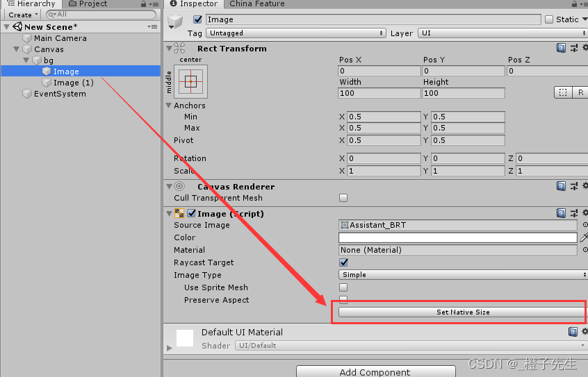588x377 pixels.
Task: Click the Hierarchy search field
Action: [101, 15]
